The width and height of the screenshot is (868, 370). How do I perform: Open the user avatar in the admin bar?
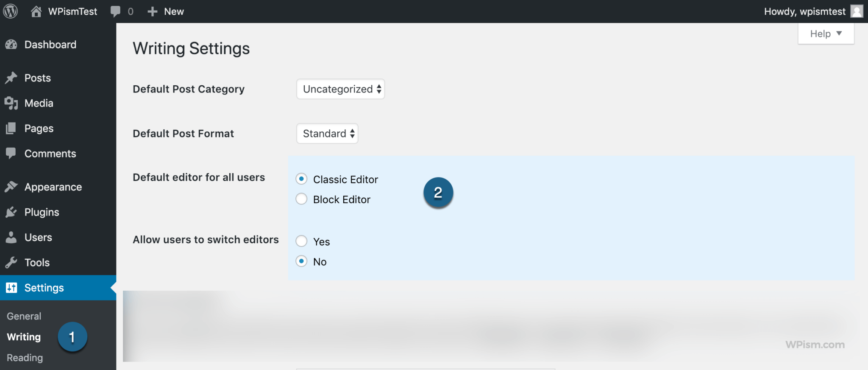(x=857, y=11)
